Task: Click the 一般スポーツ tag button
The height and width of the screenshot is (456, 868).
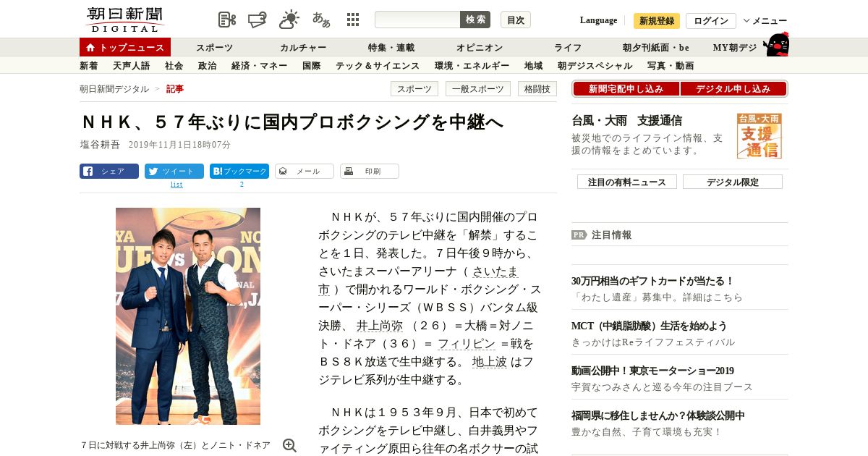Action: 478,89
